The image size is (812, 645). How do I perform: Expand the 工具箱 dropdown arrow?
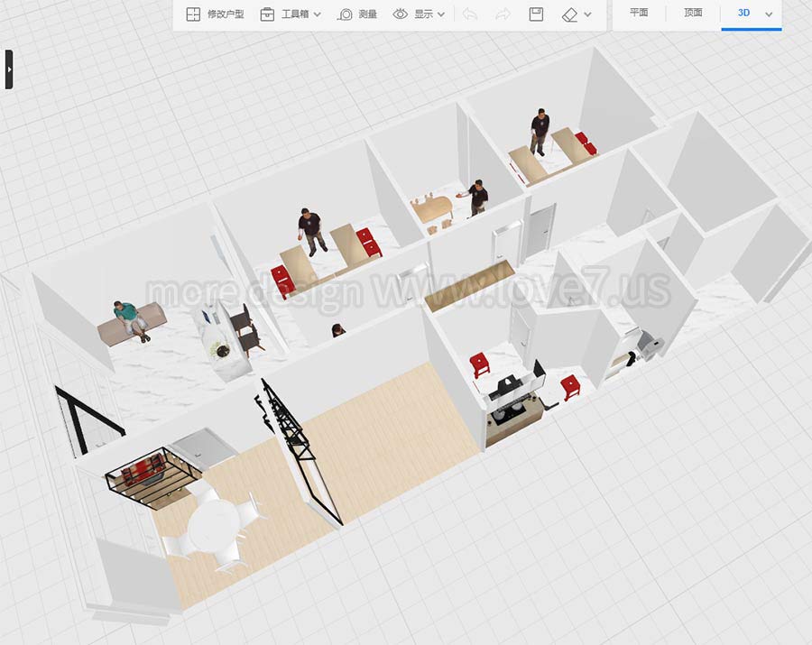[x=318, y=14]
